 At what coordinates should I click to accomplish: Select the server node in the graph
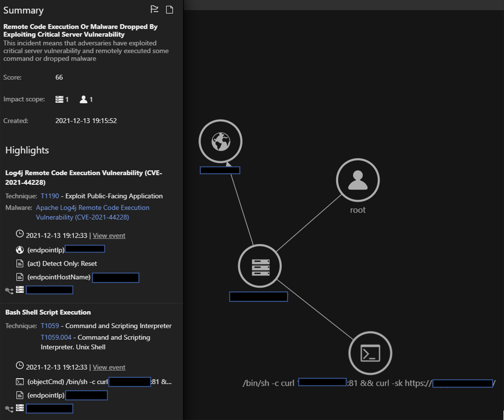[260, 266]
